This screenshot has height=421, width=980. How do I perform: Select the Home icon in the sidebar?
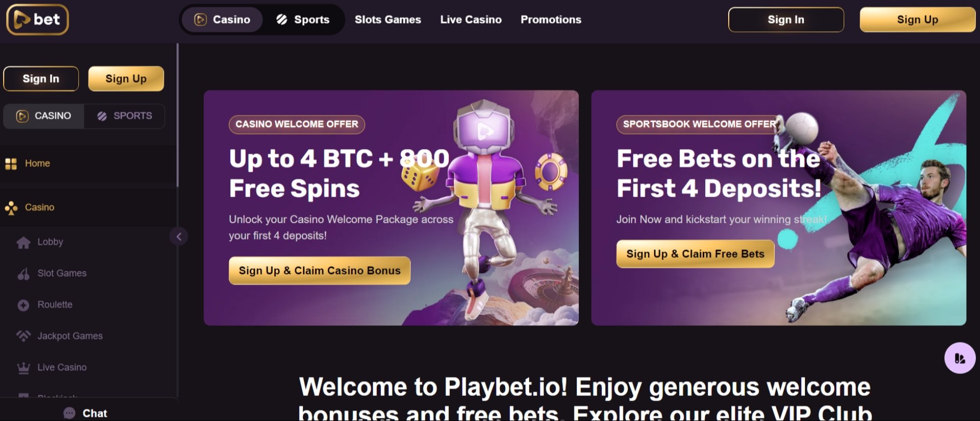pyautogui.click(x=11, y=163)
